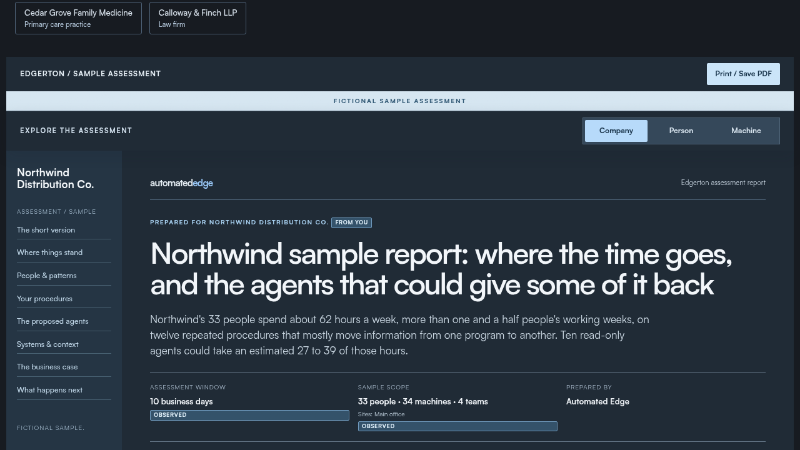Click the '10 business days' value
The image size is (800, 450).
pyautogui.click(x=181, y=402)
